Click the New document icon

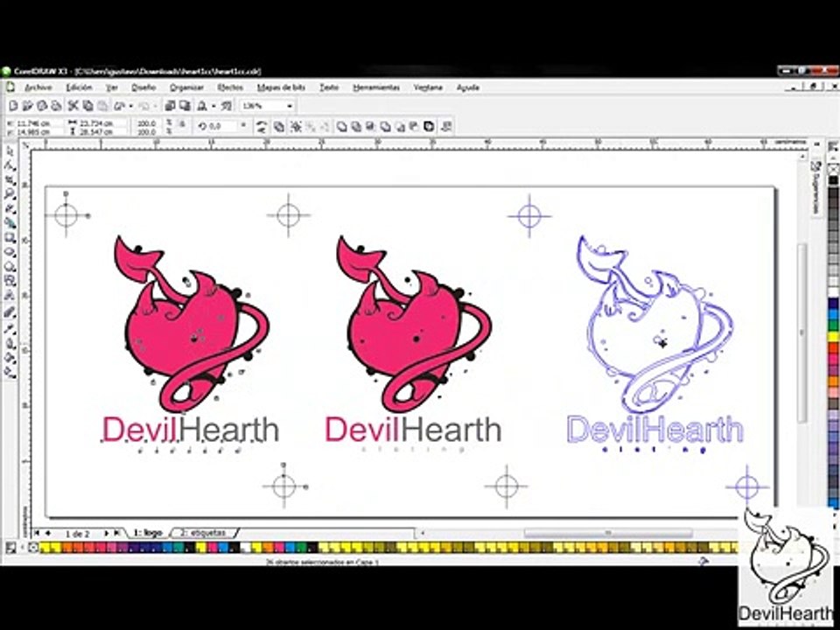point(13,106)
